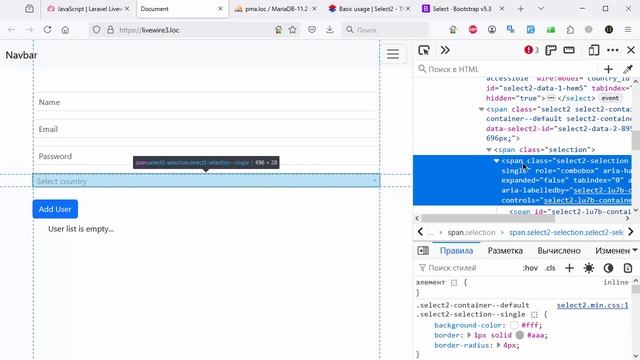The width and height of the screenshot is (640, 360).
Task: Collapse the highlighted select2-selection span node
Action: 496,161
